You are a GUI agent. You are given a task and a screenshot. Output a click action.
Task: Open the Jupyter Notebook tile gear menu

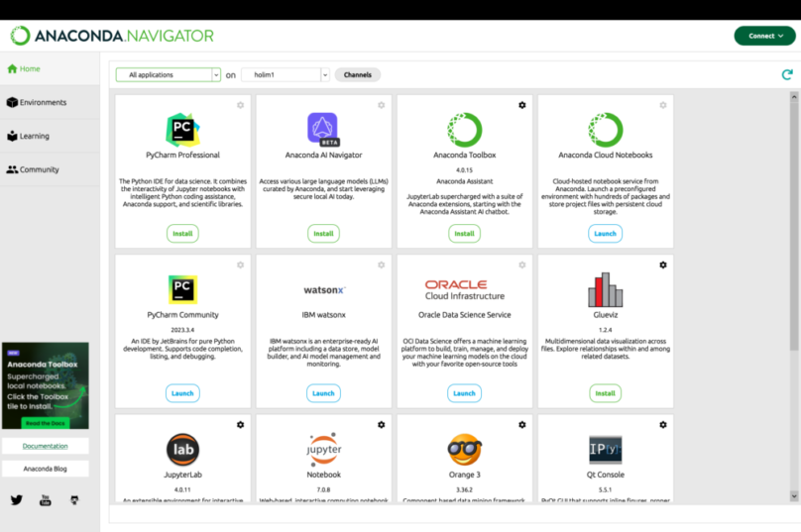(x=382, y=425)
